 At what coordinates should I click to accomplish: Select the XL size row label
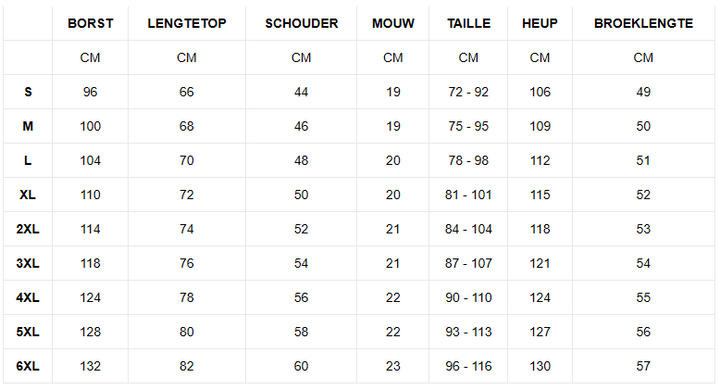pyautogui.click(x=28, y=195)
